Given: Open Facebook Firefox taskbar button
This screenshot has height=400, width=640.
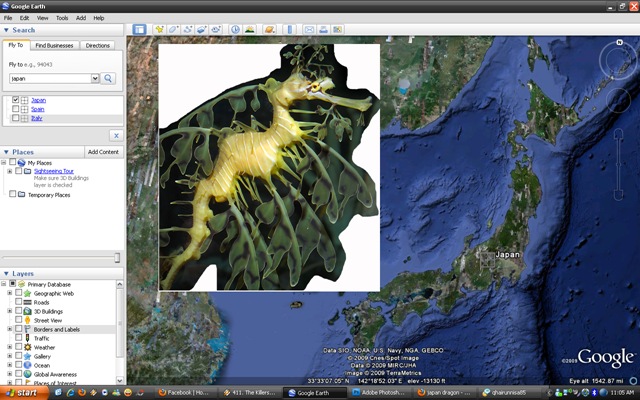Looking at the screenshot, I should click(188, 393).
